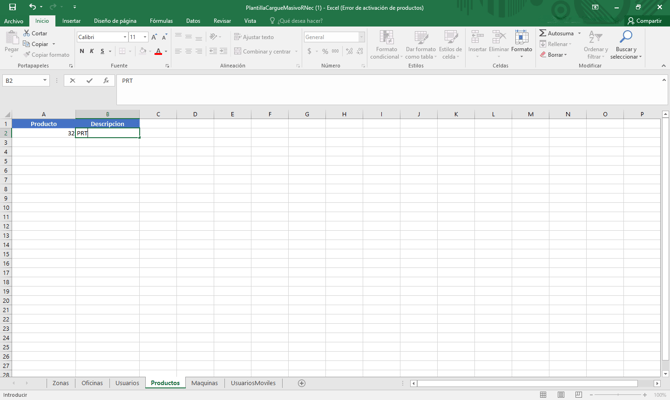Open the Fórmulas ribbon tab

click(x=161, y=20)
